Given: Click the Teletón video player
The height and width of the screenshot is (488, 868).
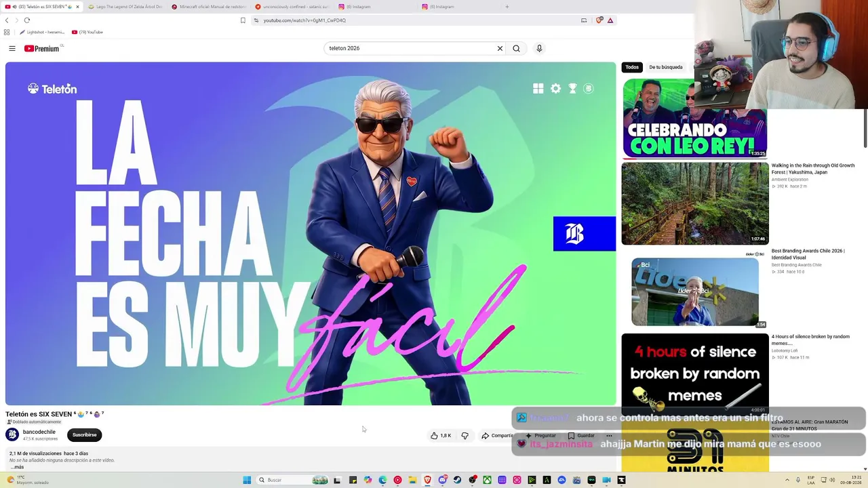Looking at the screenshot, I should tap(311, 234).
